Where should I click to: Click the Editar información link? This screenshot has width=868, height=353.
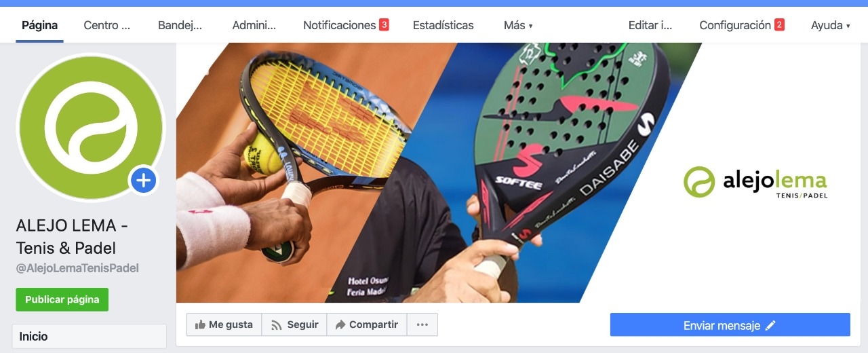650,25
